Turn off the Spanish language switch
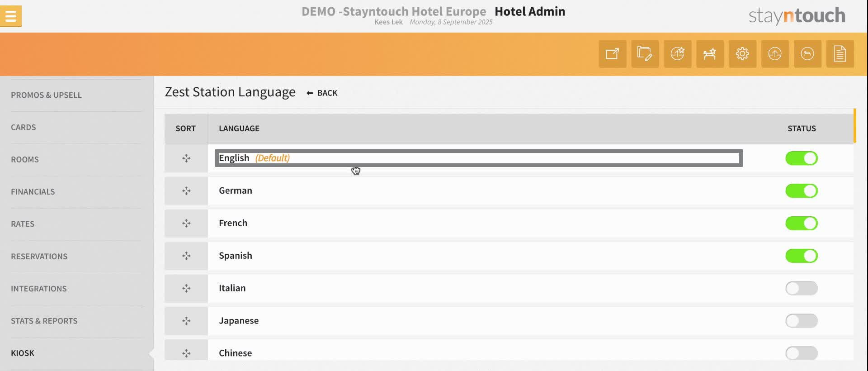The height and width of the screenshot is (371, 868). coord(802,256)
